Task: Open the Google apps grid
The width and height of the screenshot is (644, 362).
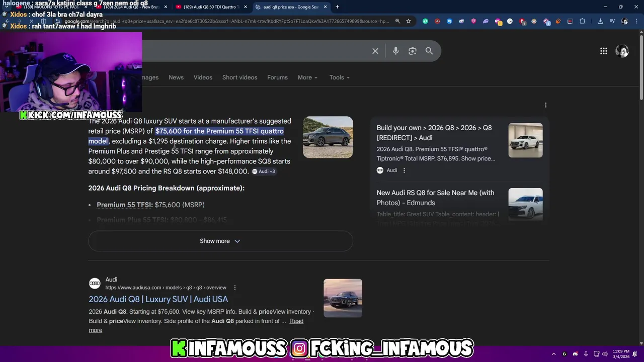Action: [x=604, y=51]
